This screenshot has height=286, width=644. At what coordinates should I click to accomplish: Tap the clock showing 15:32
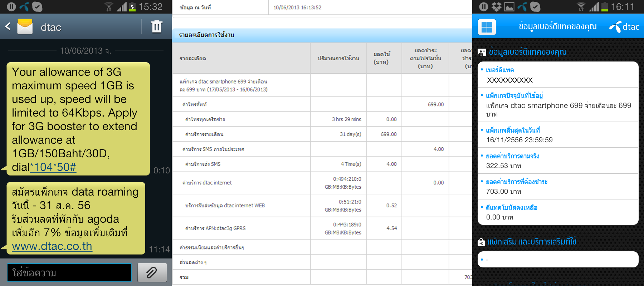click(151, 6)
